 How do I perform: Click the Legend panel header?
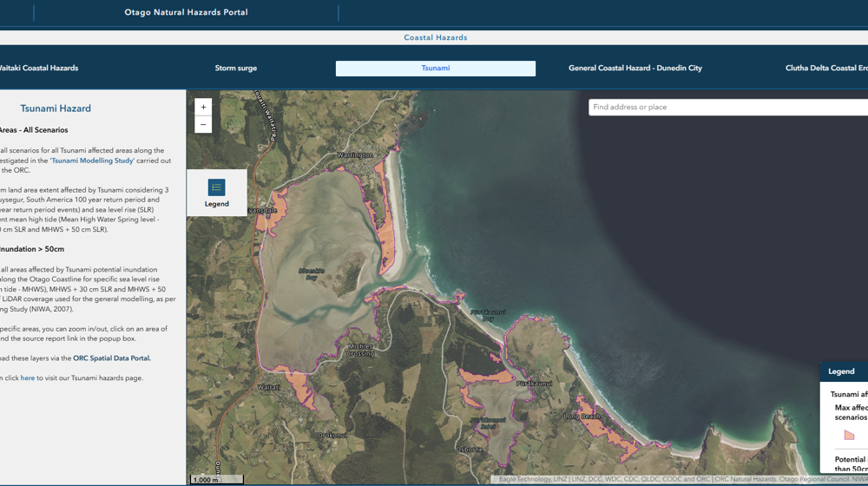tap(844, 371)
